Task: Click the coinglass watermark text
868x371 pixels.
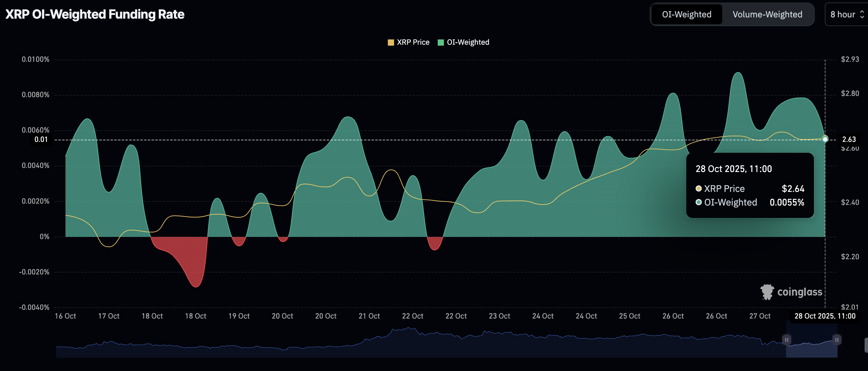Action: click(799, 292)
